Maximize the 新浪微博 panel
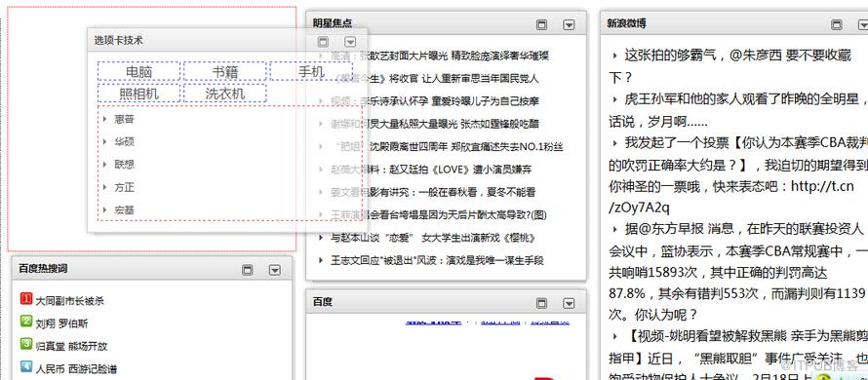868x380 pixels. (837, 25)
